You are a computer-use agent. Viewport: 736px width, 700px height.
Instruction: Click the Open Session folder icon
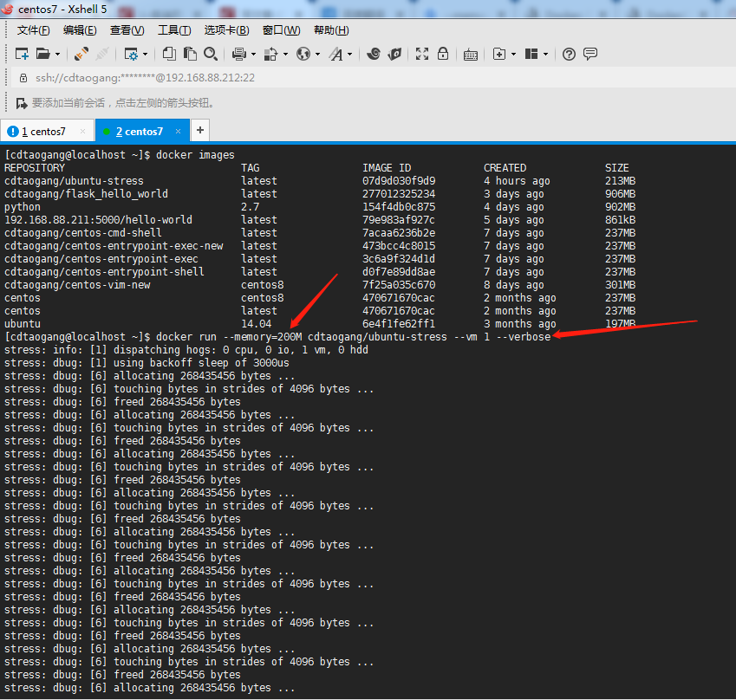pyautogui.click(x=43, y=54)
